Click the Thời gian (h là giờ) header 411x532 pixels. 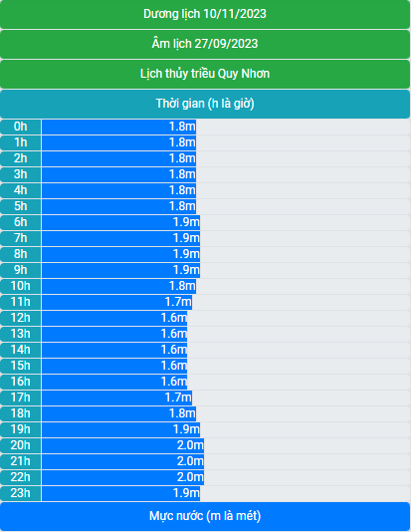(205, 104)
